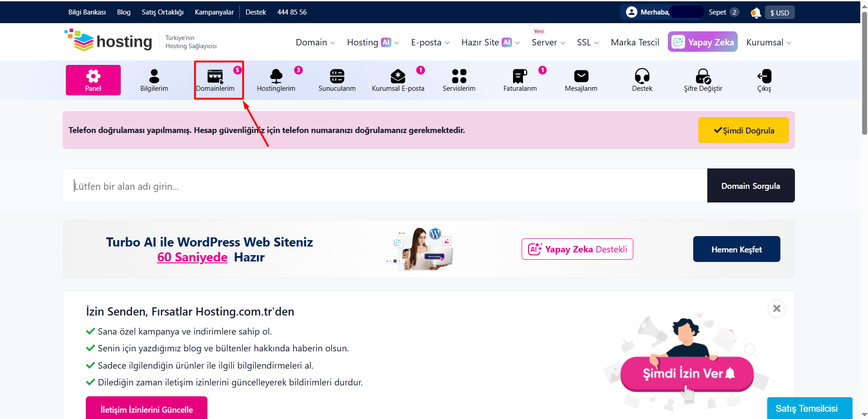The image size is (868, 419).
Task: Open Destek link in top bar
Action: click(256, 12)
